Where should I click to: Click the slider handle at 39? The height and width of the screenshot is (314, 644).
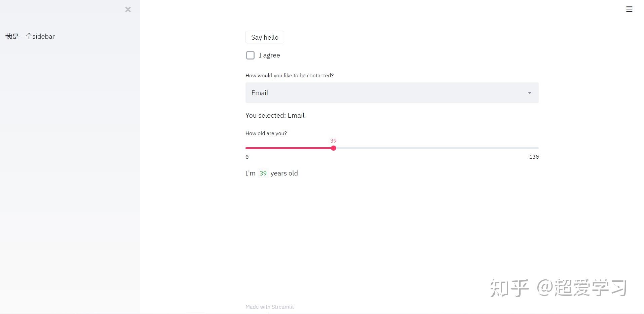point(333,148)
